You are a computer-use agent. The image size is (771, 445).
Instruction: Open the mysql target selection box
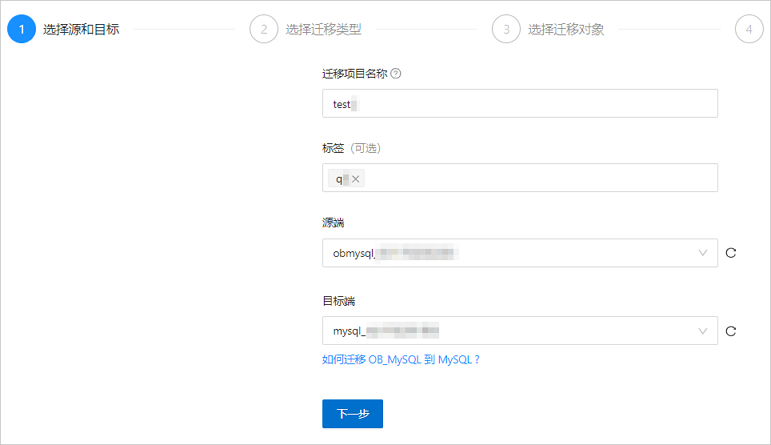click(520, 330)
